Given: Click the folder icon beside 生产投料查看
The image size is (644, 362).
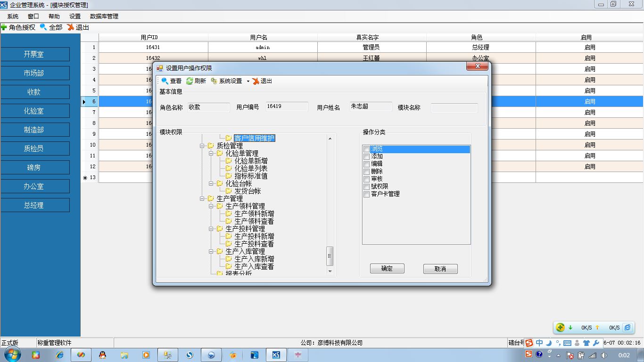Looking at the screenshot, I should pos(229,244).
